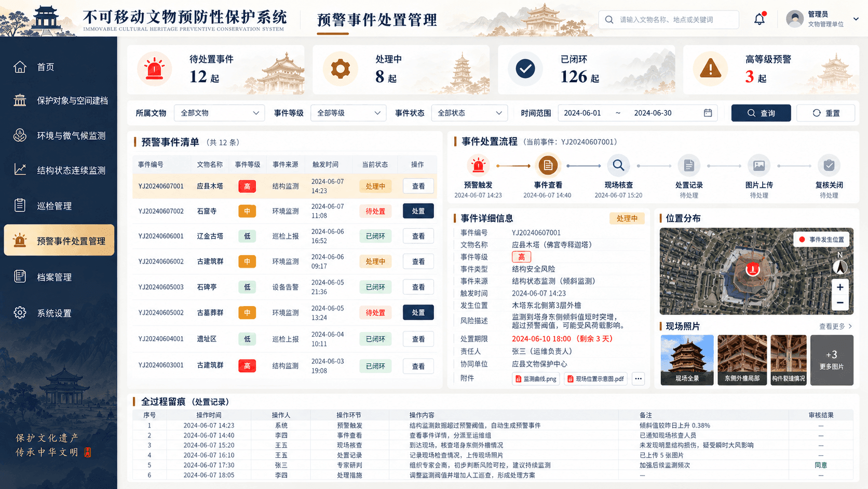
Task: Click the 处理中 status badge in event details
Action: click(x=627, y=219)
